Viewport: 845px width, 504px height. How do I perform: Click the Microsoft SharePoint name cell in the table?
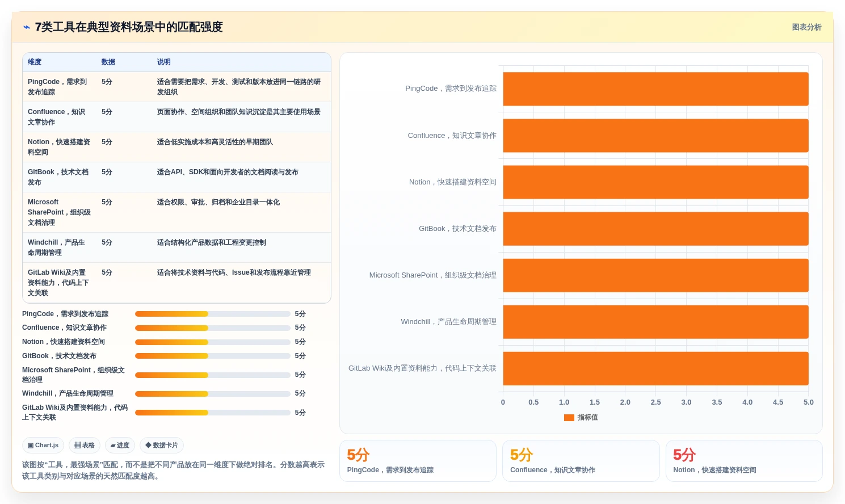pyautogui.click(x=59, y=212)
